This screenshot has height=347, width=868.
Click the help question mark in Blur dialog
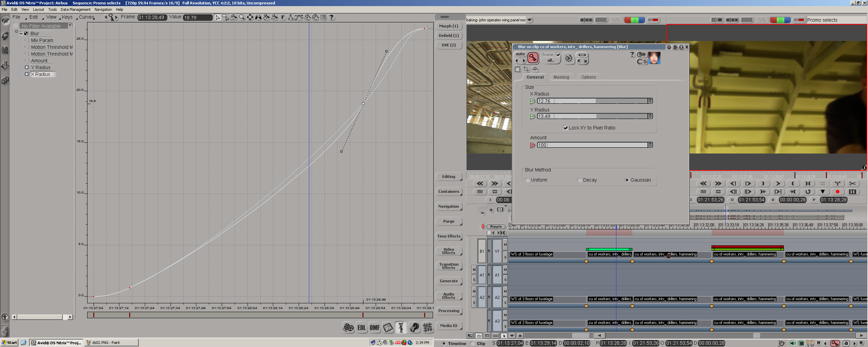coord(632,55)
